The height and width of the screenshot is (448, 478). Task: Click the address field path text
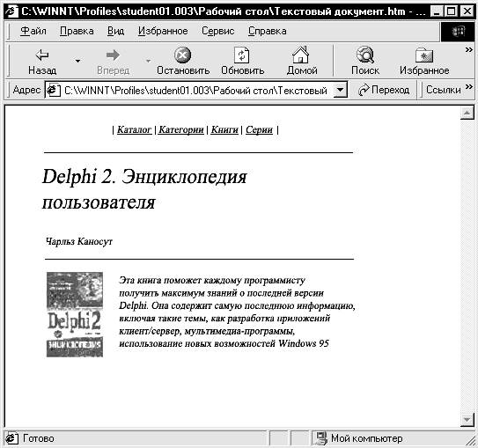tap(195, 91)
